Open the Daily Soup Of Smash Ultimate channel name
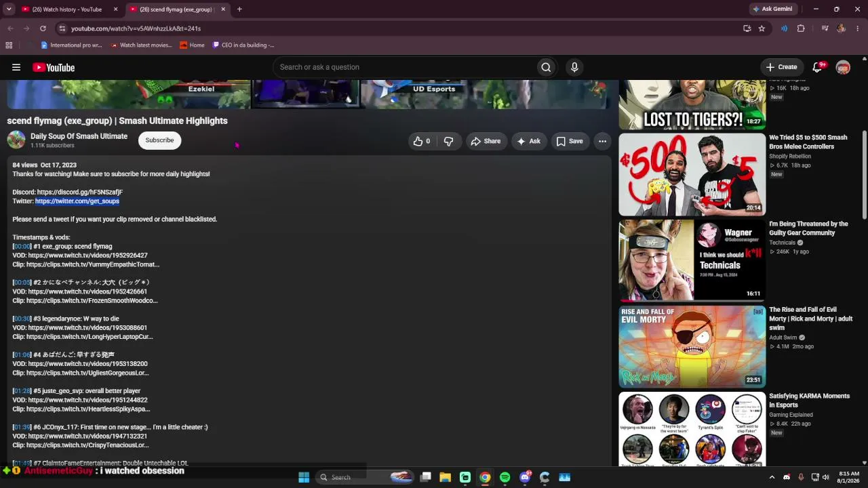The width and height of the screenshot is (868, 488). tap(79, 136)
